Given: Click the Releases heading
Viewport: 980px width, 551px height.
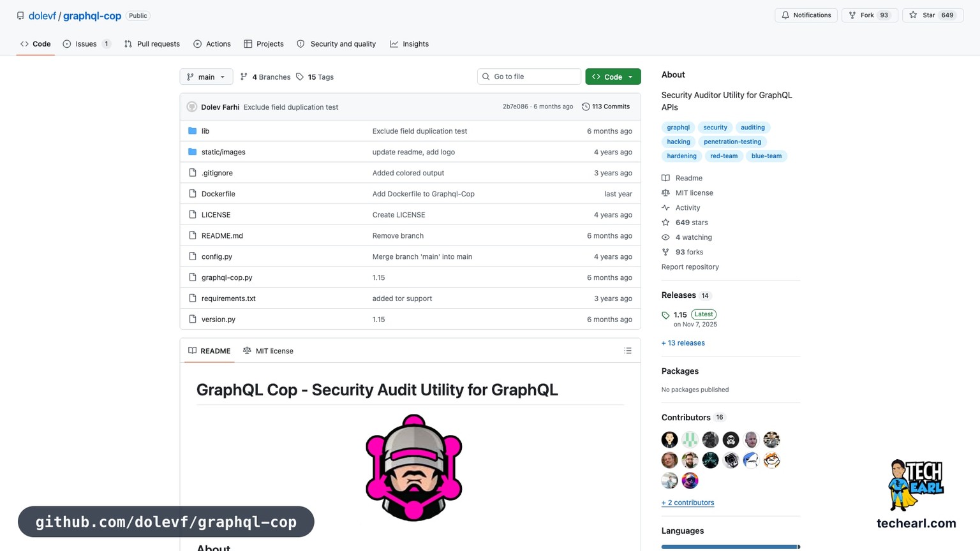Looking at the screenshot, I should (x=678, y=295).
